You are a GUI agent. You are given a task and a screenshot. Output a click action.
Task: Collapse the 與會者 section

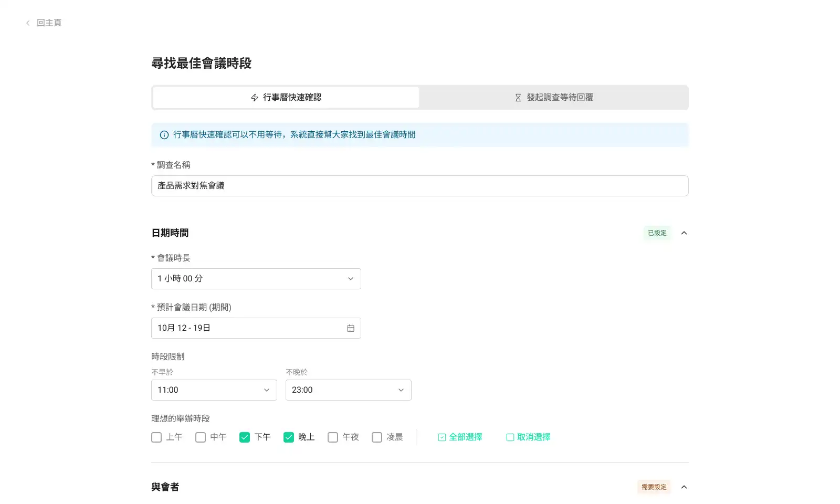coord(684,487)
